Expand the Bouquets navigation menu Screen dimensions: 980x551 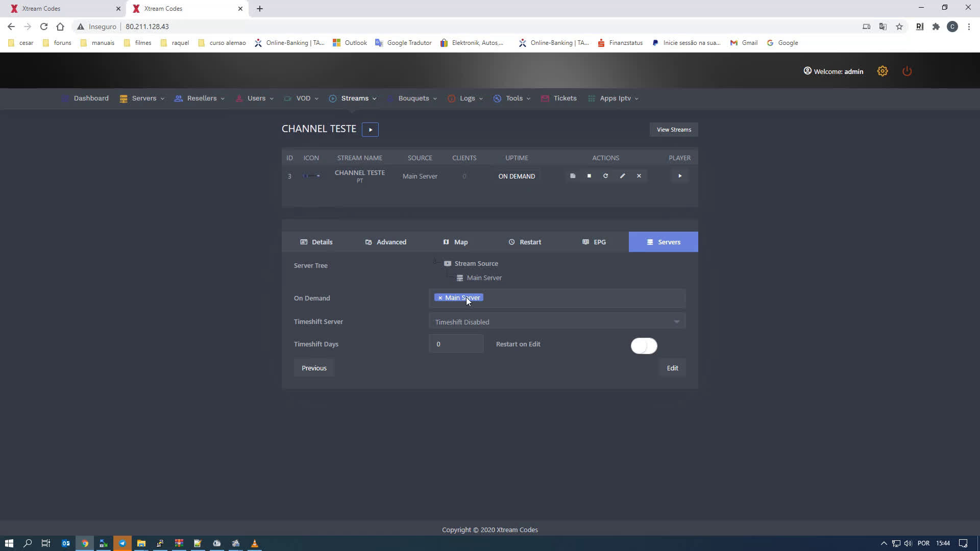413,98
